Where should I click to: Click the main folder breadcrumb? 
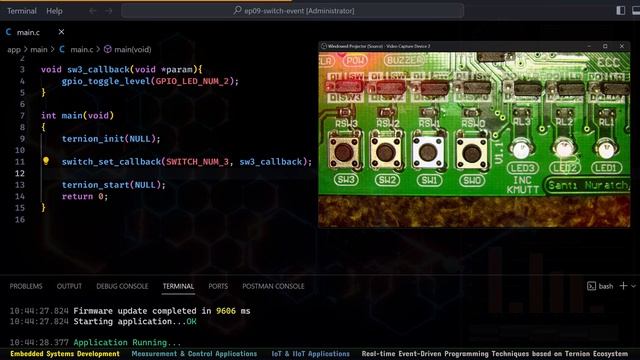click(x=39, y=50)
